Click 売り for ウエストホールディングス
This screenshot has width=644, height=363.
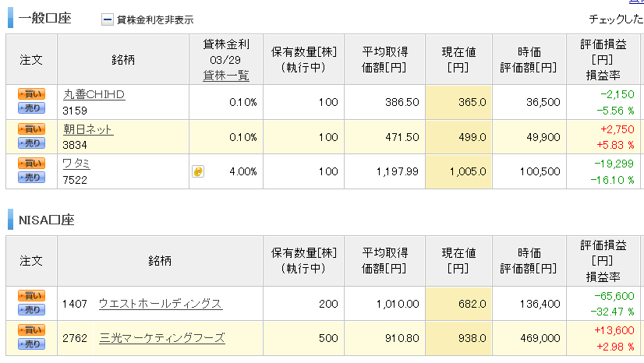click(x=31, y=310)
